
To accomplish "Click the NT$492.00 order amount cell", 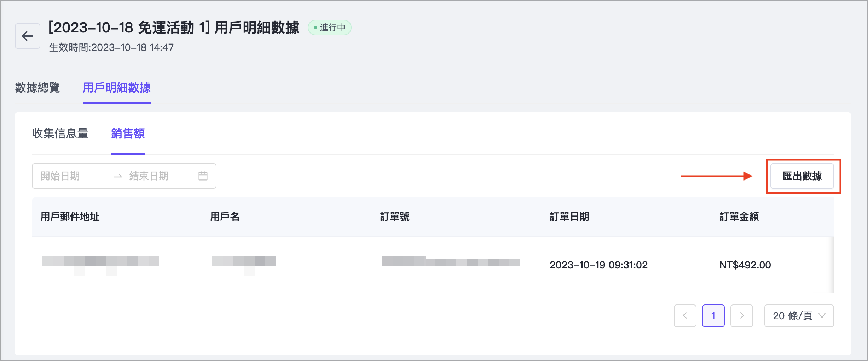I will [745, 265].
